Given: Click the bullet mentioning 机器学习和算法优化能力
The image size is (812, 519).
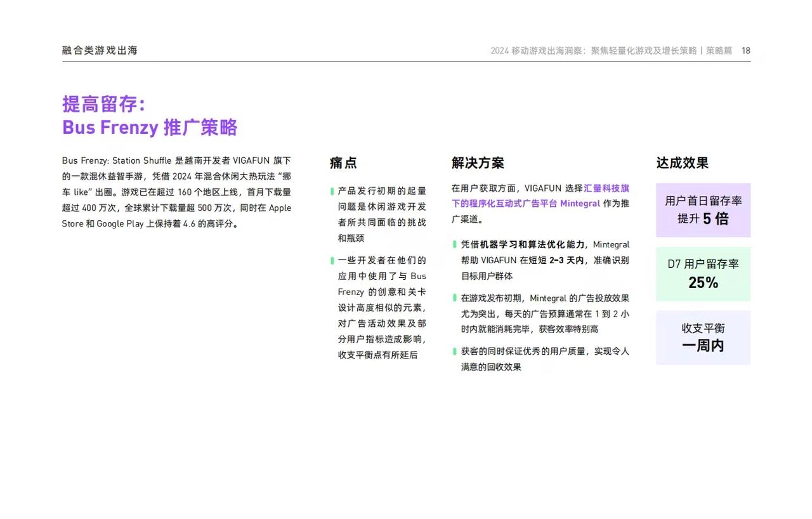Looking at the screenshot, I should [541, 260].
